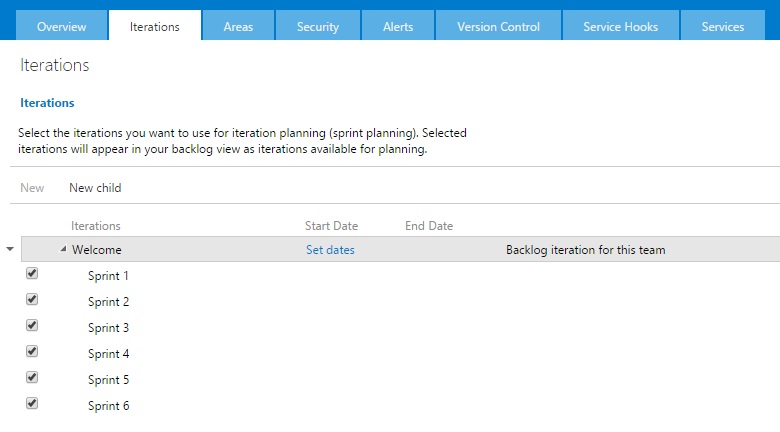Viewport: 780px width, 432px height.
Task: Switch to the Areas tab
Action: tap(238, 27)
